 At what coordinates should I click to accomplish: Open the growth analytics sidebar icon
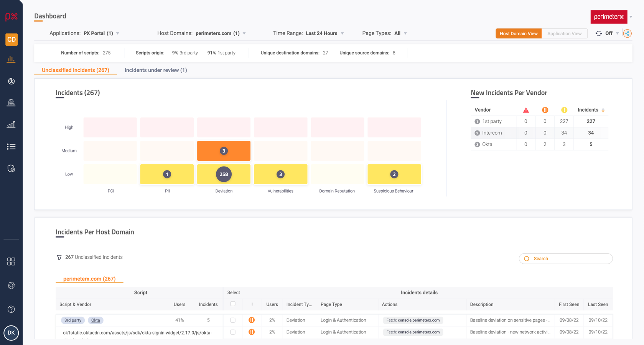tap(11, 125)
